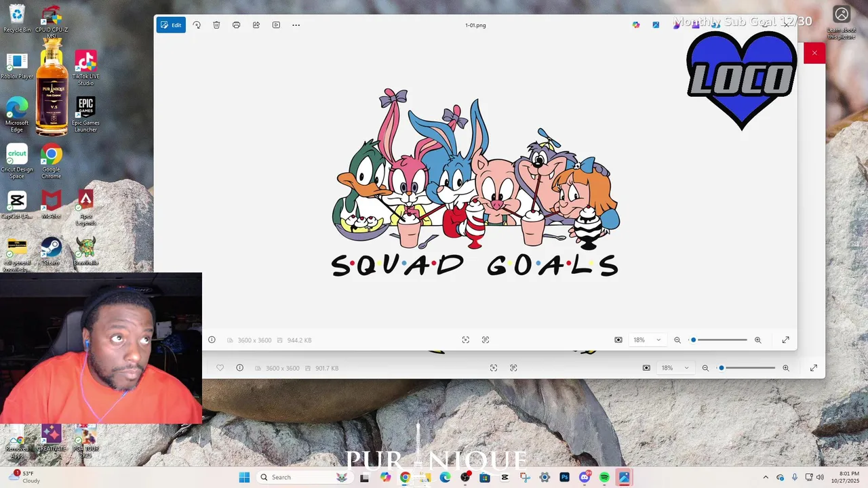Rotate the image with the rotate icon

pos(197,25)
